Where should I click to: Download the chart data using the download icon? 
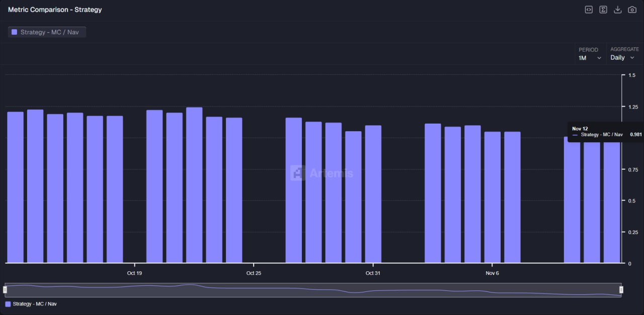pos(617,10)
